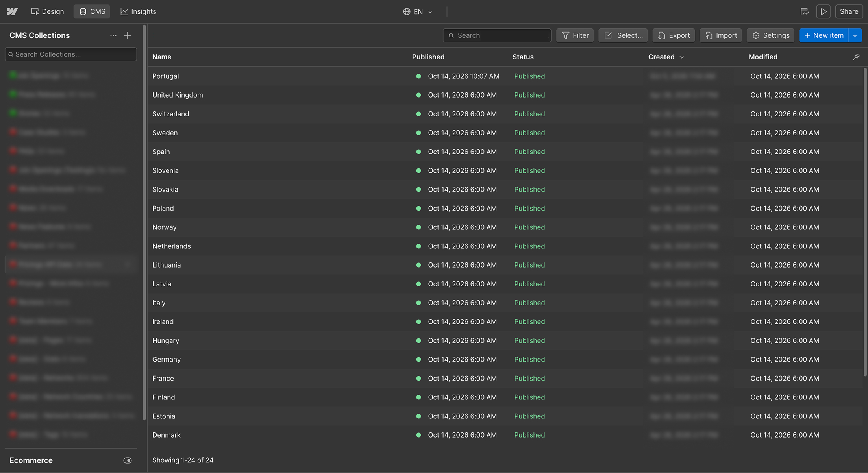Image resolution: width=868 pixels, height=473 pixels.
Task: Switch to the Design tab
Action: click(47, 11)
